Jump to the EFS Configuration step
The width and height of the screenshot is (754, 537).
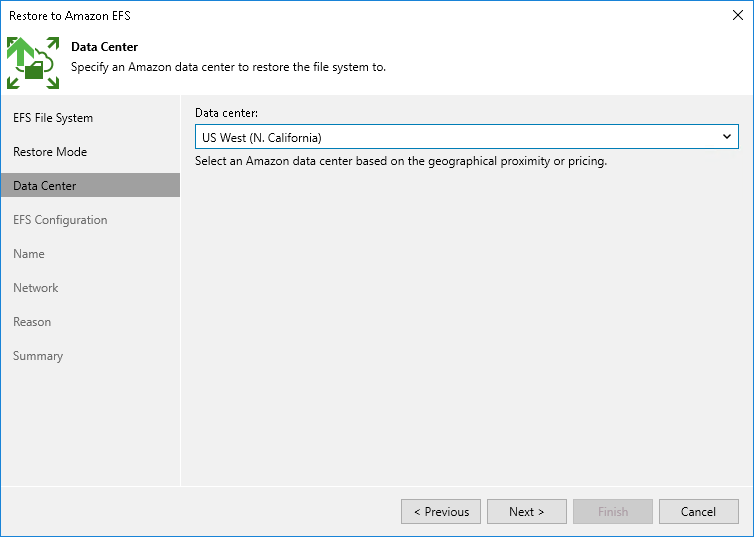point(60,220)
